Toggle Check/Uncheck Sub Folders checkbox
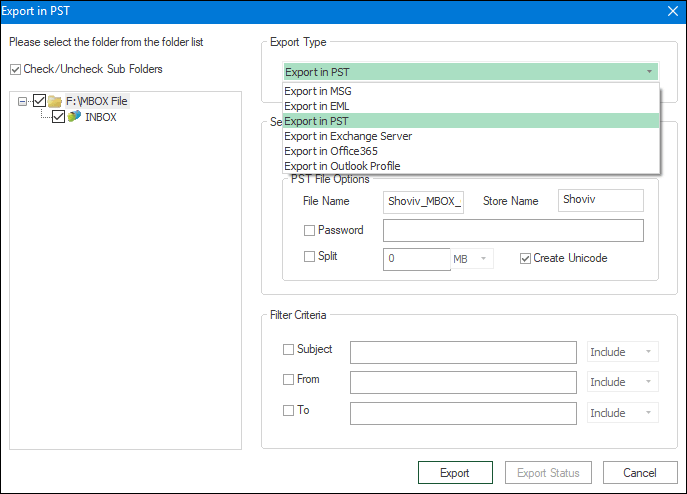 pos(15,69)
